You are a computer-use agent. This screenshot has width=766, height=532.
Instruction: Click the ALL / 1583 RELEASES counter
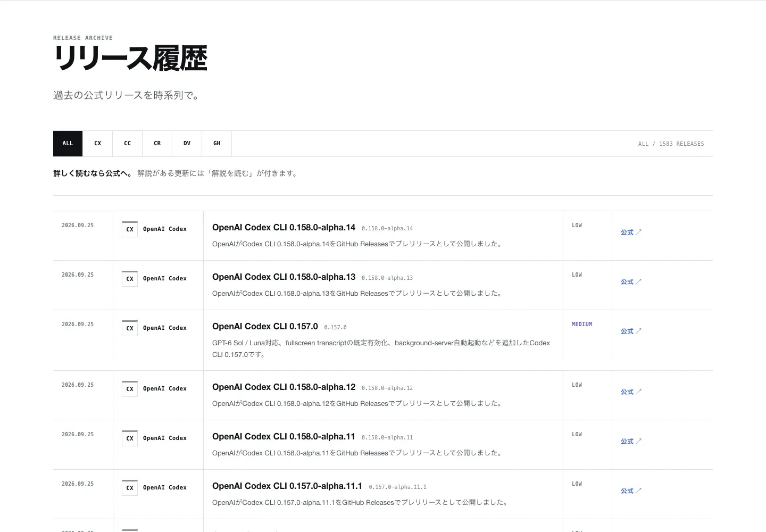pyautogui.click(x=671, y=144)
